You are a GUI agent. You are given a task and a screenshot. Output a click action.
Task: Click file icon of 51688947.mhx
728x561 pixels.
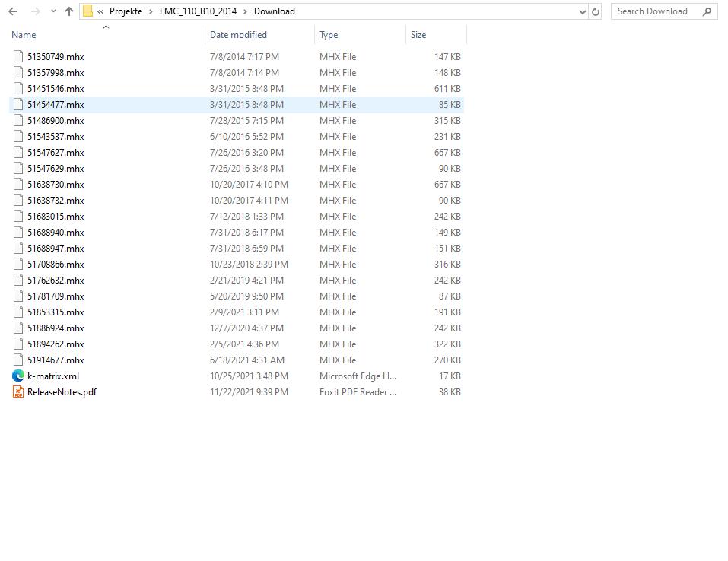pos(18,249)
